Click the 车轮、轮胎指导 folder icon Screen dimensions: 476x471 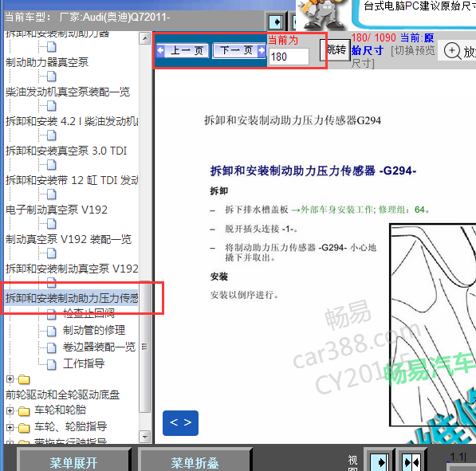(24, 428)
